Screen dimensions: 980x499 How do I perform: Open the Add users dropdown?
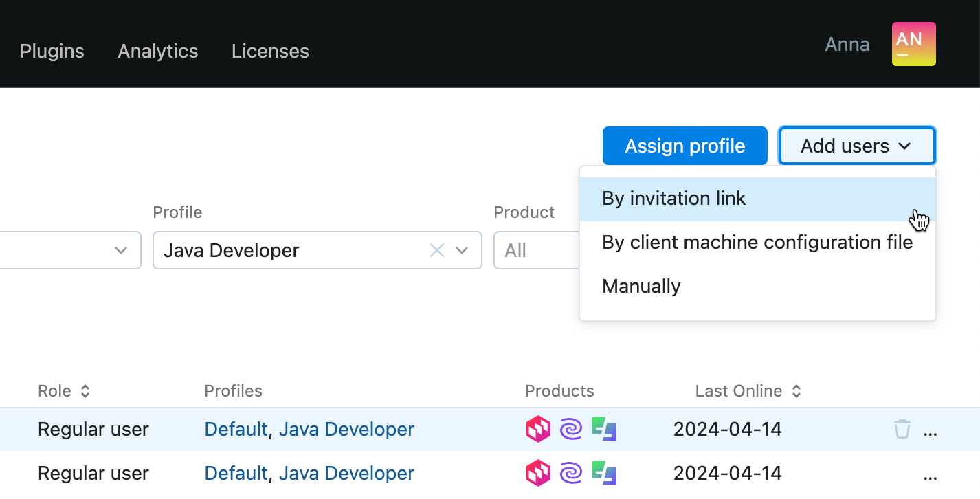[856, 145]
